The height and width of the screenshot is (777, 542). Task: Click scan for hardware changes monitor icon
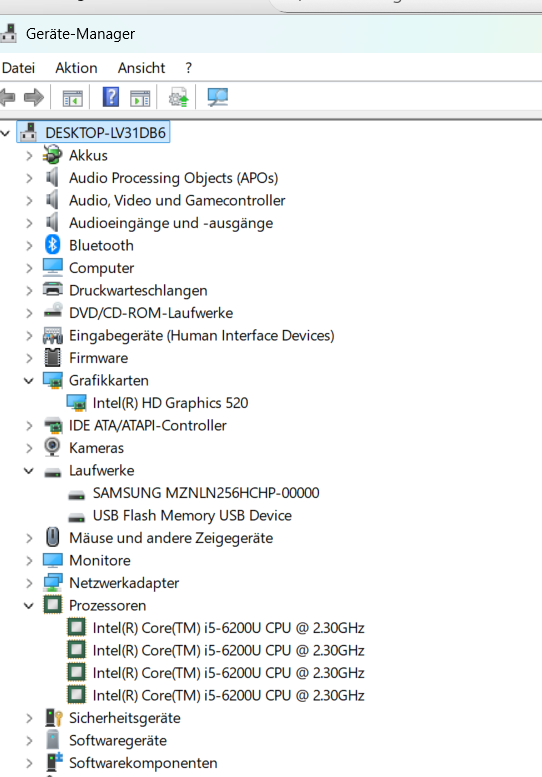(x=217, y=97)
